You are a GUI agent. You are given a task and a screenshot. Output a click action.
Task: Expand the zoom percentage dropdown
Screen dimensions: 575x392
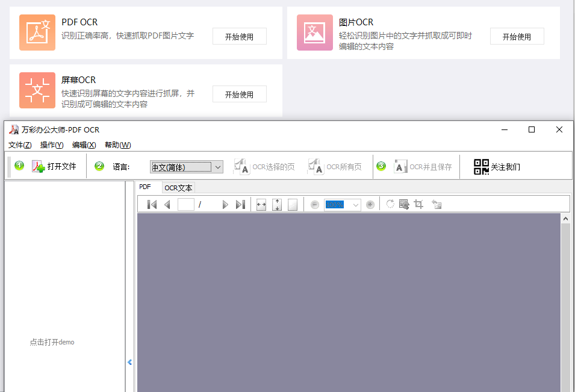pos(355,204)
